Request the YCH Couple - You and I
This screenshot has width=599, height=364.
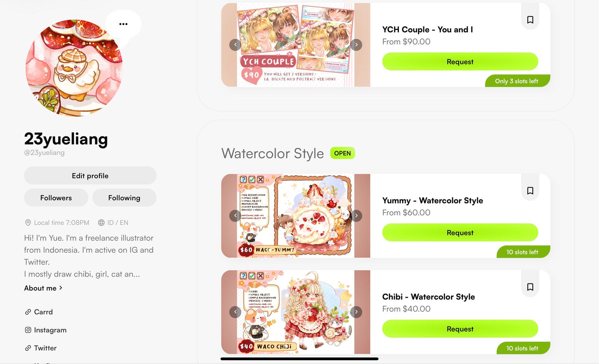[x=460, y=62]
